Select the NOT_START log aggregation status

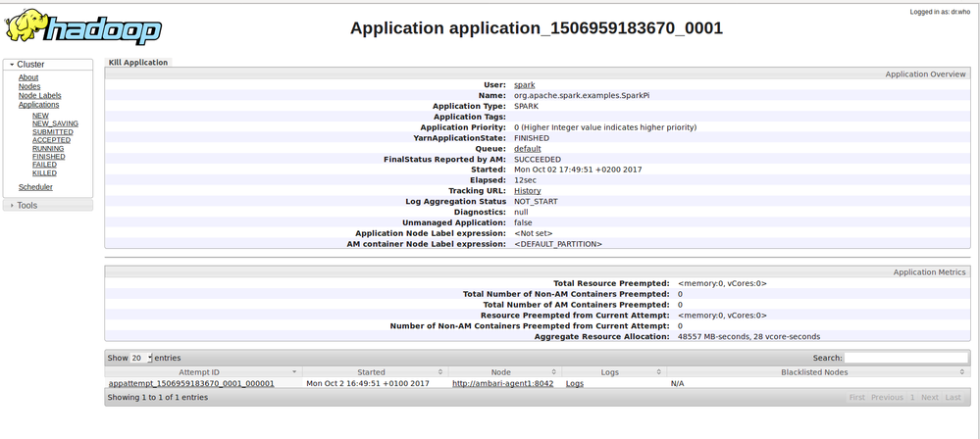point(536,202)
